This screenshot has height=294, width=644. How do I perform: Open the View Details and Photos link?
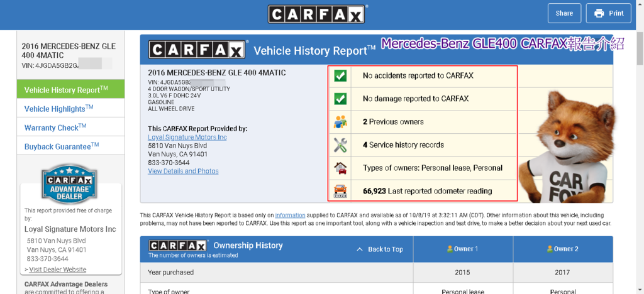tap(183, 171)
